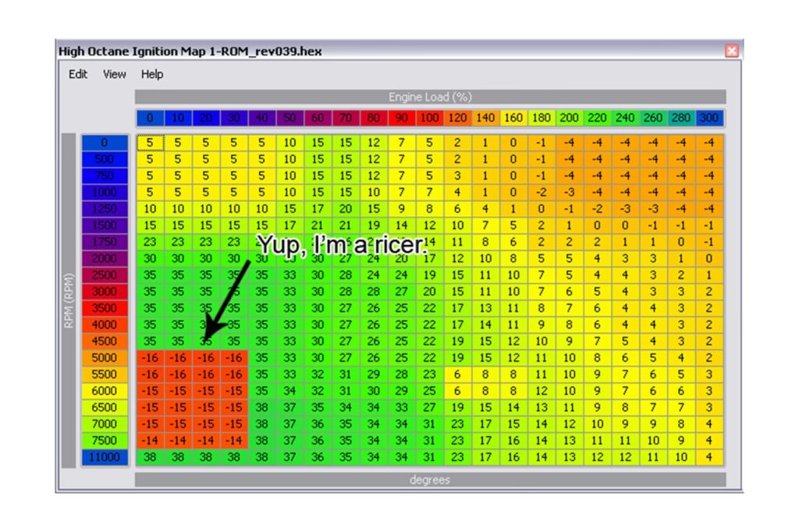The height and width of the screenshot is (532, 799).
Task: Click the cell at 1500 RPM, 70 load
Action: click(346, 225)
